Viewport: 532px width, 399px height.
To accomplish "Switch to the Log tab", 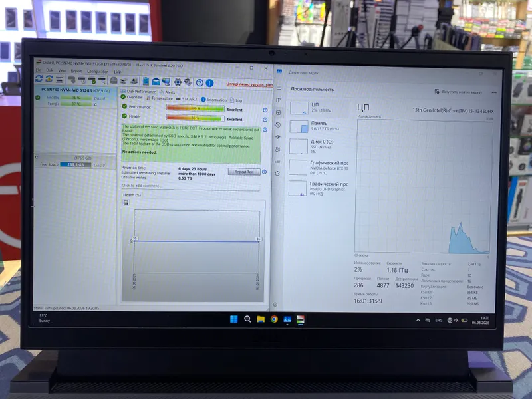I will 236,100.
